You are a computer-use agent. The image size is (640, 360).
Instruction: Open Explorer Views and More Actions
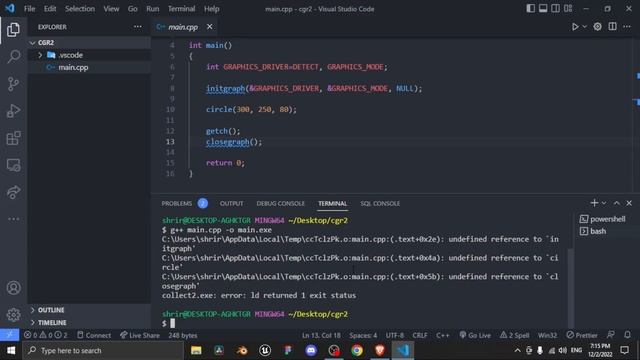pos(138,27)
